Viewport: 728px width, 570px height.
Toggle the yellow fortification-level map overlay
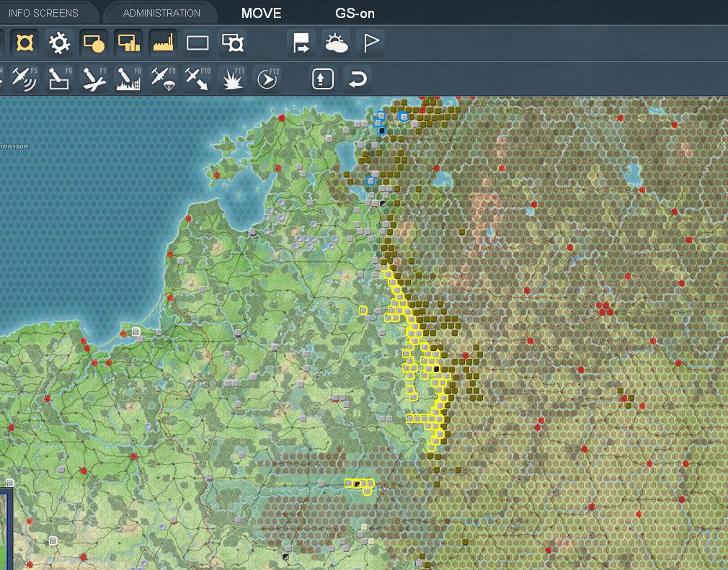(x=25, y=43)
